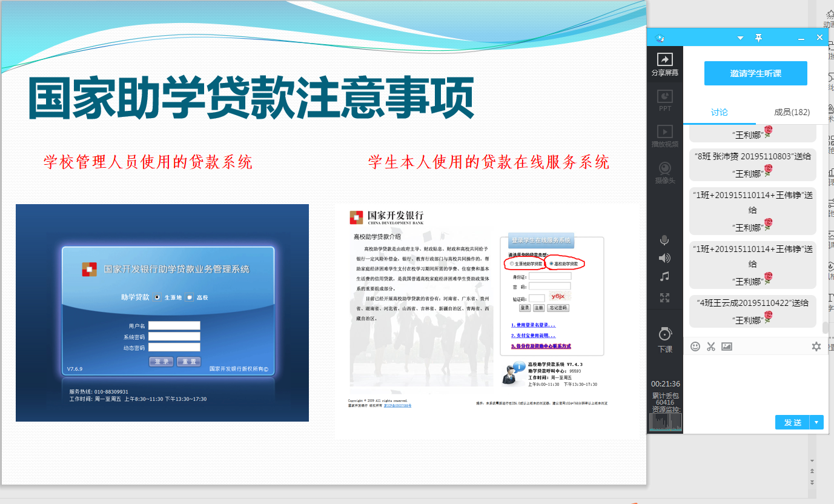The image size is (834, 504).
Task: Click the scissors screenshot icon
Action: click(x=711, y=346)
